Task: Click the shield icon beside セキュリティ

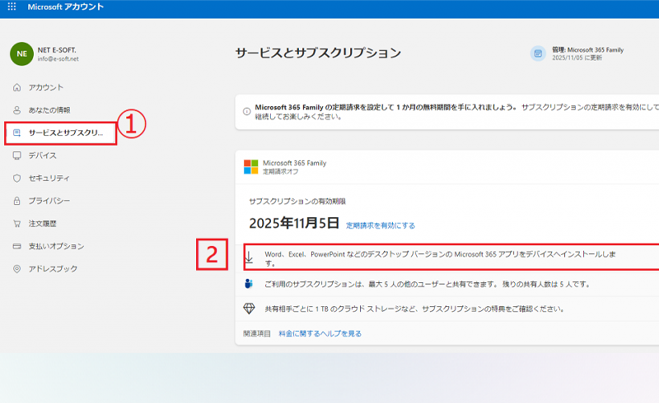Action: click(x=17, y=178)
